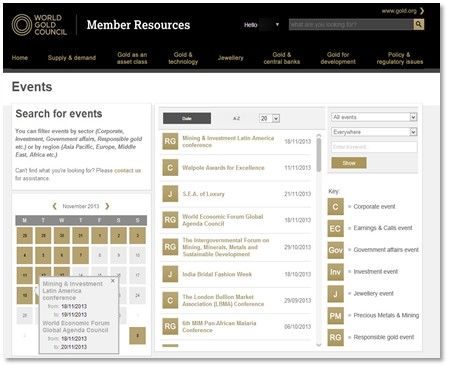Open Gold & technology menu
449x367 pixels.
(x=183, y=58)
